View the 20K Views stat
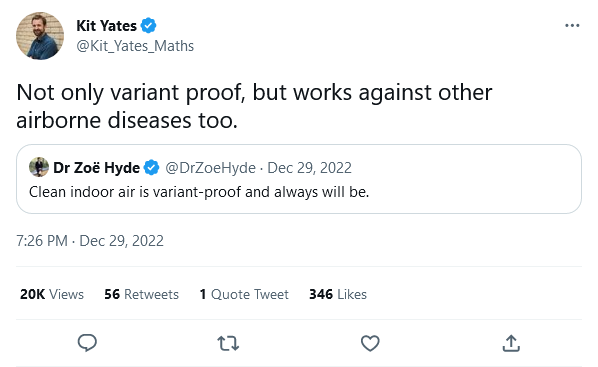 [x=52, y=294]
